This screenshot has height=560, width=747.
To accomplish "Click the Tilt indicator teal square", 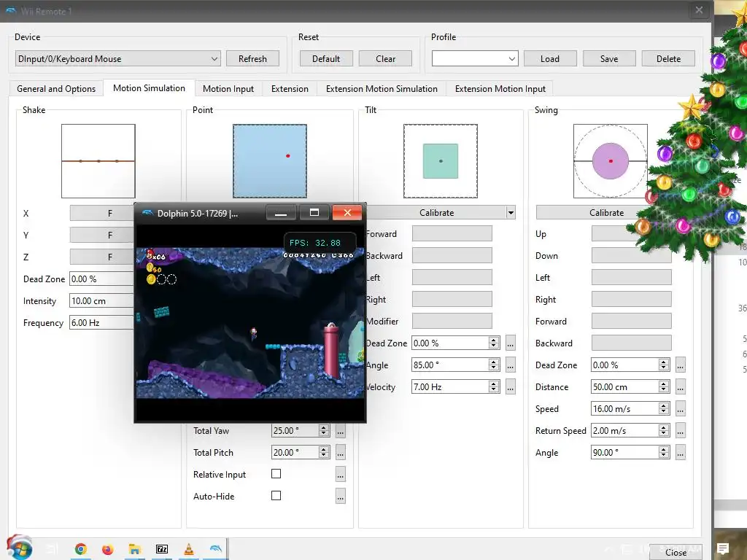I will point(441,161).
